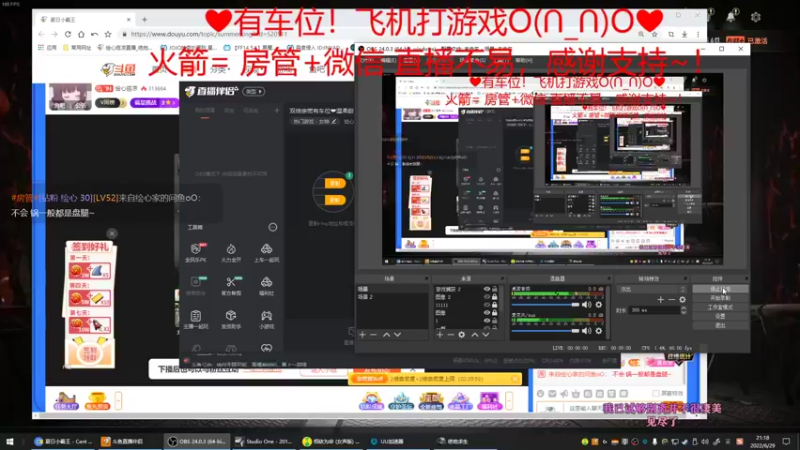
Task: Move scene down in OBS Scenes panel
Action: click(x=397, y=335)
